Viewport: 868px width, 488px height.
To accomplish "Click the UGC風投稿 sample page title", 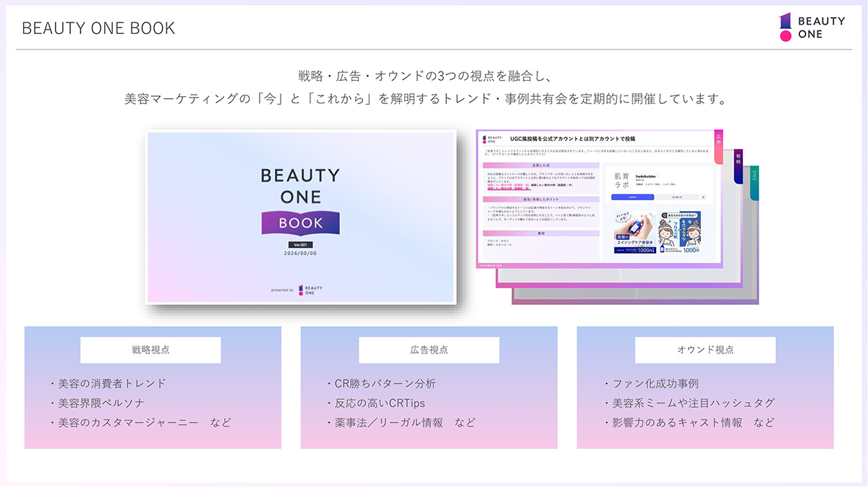I will (x=573, y=139).
